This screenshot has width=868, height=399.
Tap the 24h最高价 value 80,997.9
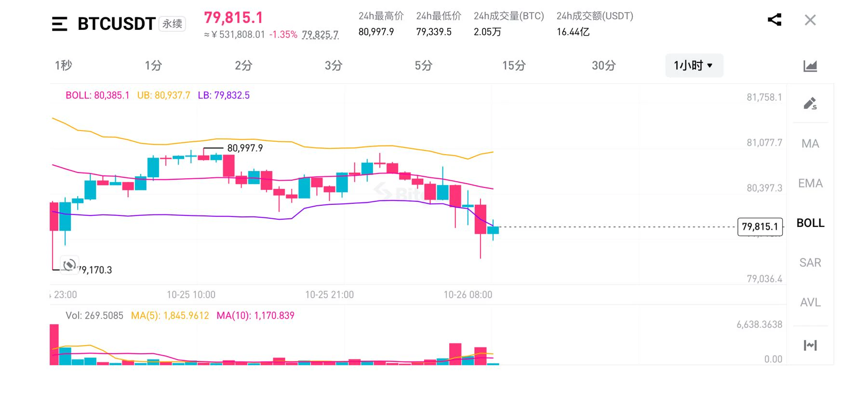coord(376,32)
